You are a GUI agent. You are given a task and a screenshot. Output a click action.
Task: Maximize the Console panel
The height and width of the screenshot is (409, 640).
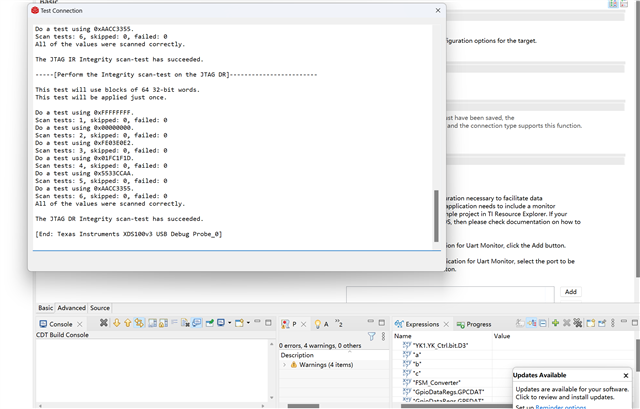(x=268, y=322)
